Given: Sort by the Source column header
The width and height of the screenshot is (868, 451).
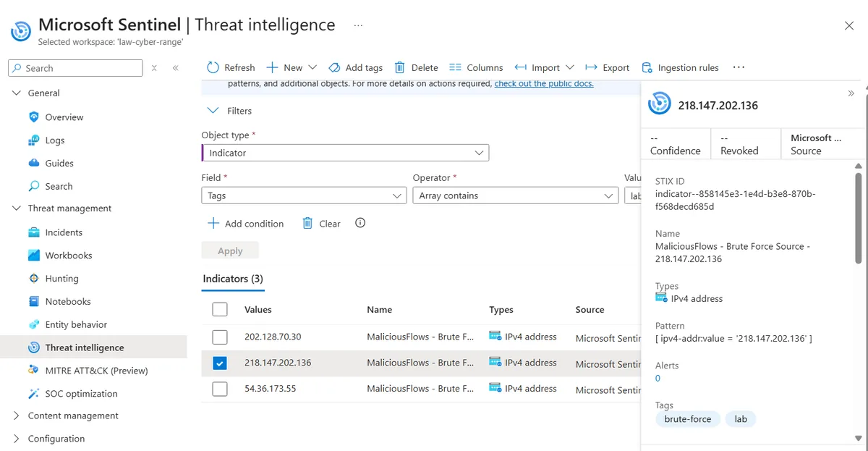Looking at the screenshot, I should pyautogui.click(x=590, y=310).
